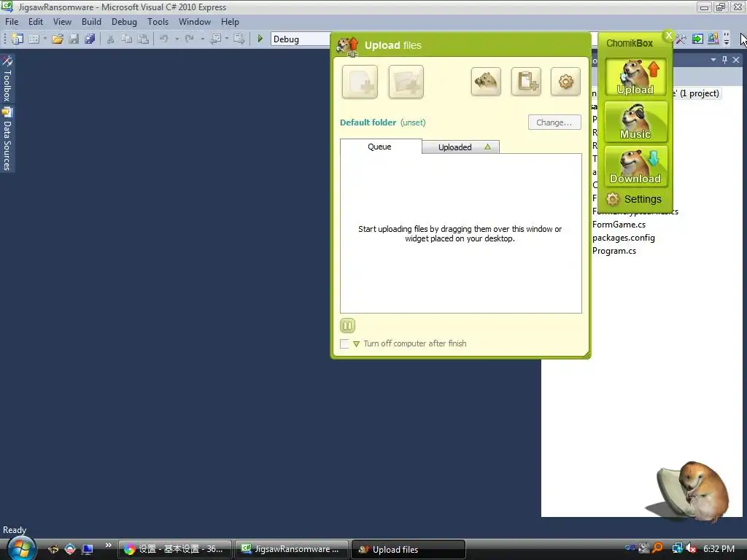Click the green arrow window icon on toolbar
The height and width of the screenshot is (560, 747).
pyautogui.click(x=697, y=39)
